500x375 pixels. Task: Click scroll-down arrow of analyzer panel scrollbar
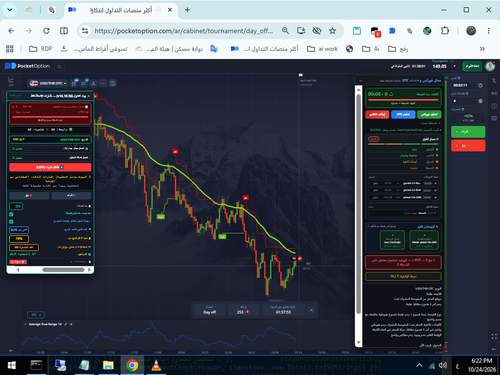coord(359,342)
